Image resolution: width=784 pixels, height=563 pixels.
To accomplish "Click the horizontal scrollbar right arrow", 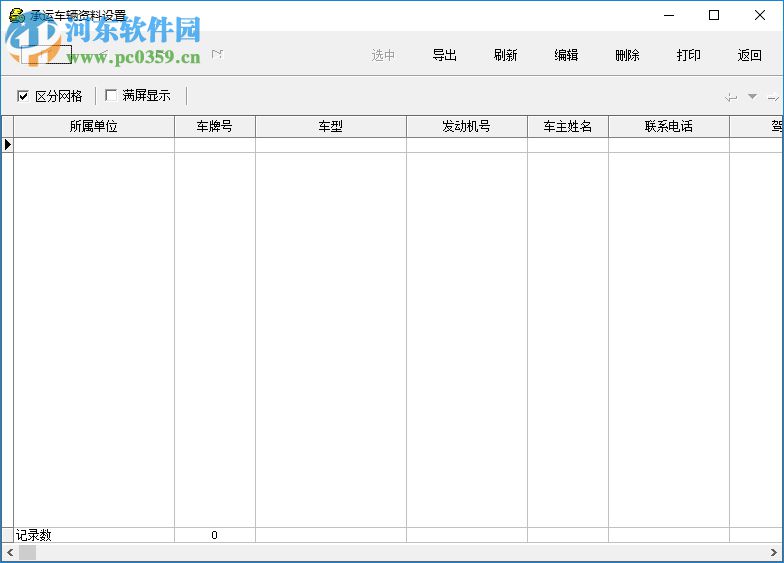I will click(774, 552).
